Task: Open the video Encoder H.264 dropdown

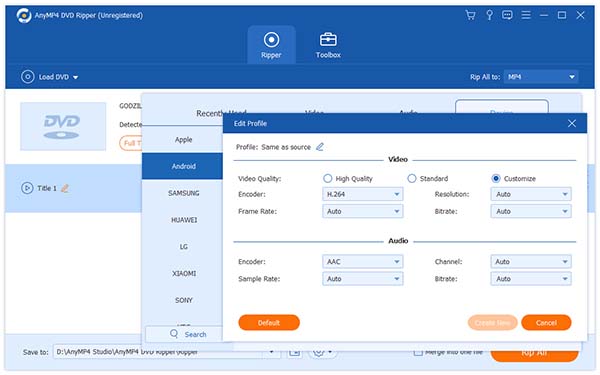Action: point(363,194)
